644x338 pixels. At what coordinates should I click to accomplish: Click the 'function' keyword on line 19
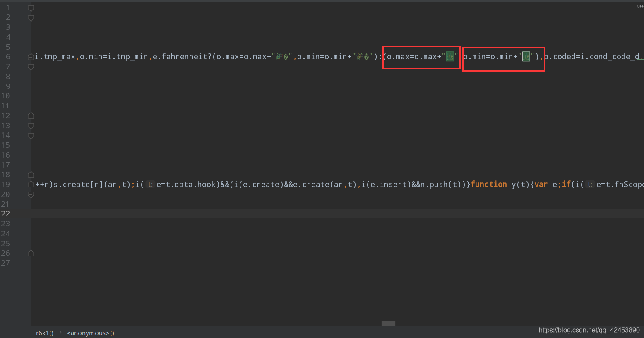[x=489, y=184]
